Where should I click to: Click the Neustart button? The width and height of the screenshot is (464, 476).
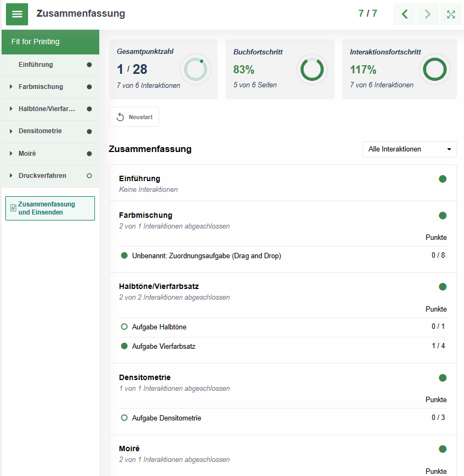click(x=134, y=117)
